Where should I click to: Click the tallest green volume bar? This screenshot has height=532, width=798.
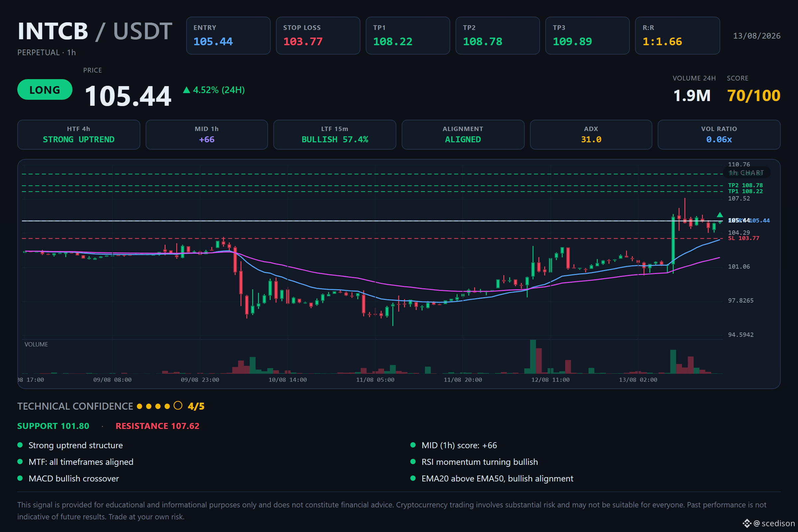533,356
